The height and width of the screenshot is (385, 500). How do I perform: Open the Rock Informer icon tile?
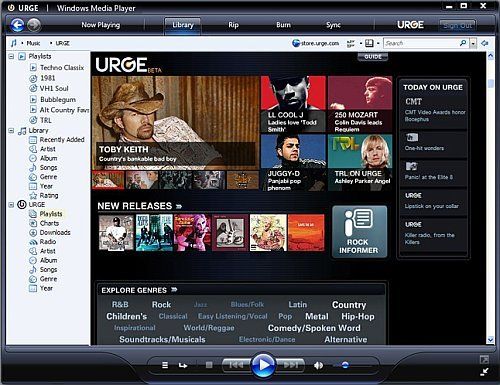359,231
